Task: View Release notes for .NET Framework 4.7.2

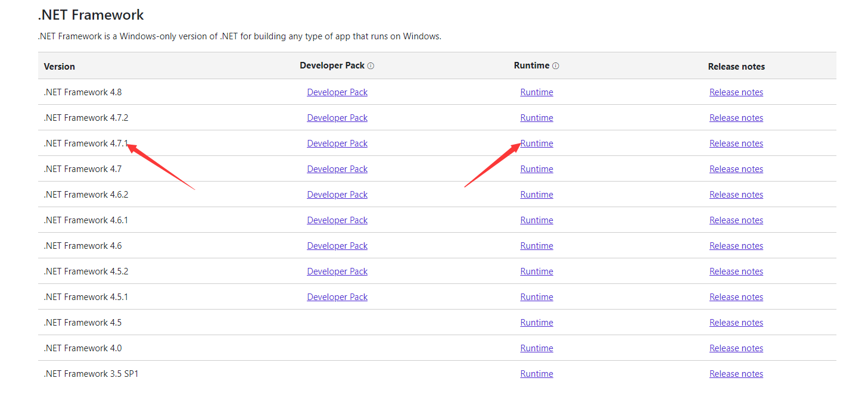Action: tap(736, 118)
